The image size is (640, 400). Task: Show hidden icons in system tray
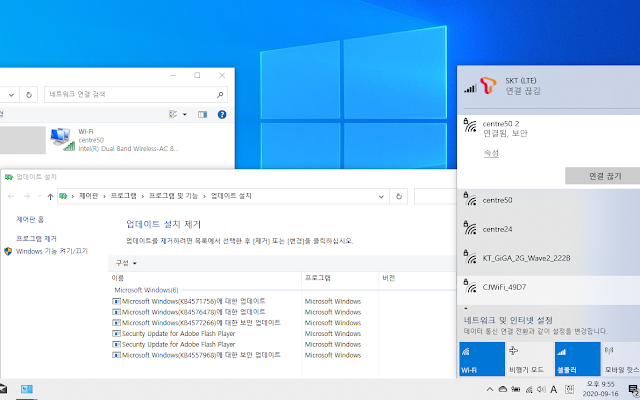pyautogui.click(x=490, y=389)
